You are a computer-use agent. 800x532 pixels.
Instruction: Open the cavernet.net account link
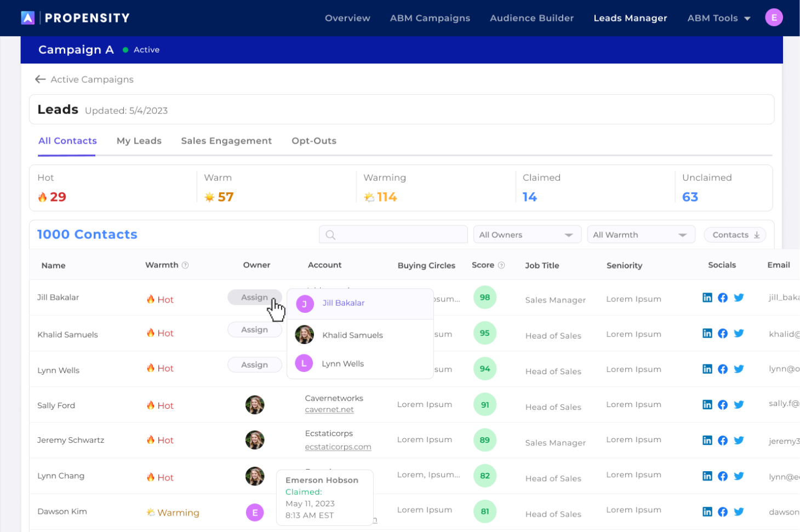(x=329, y=410)
